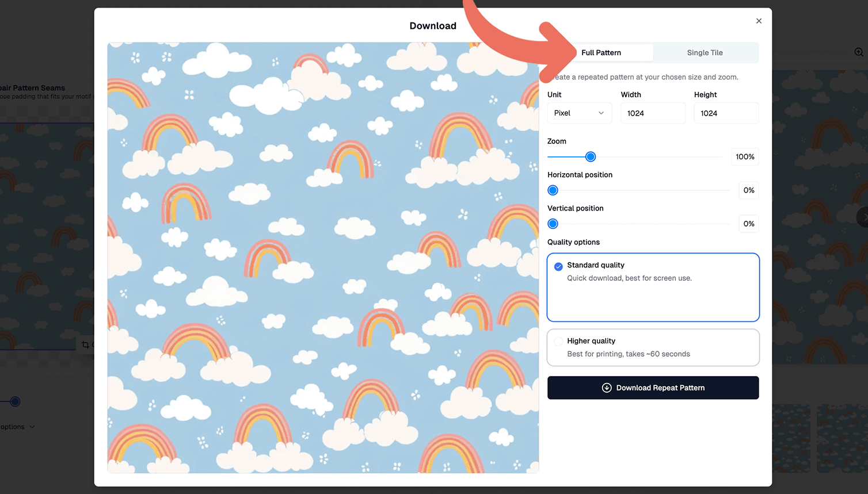The height and width of the screenshot is (494, 868).
Task: Click the Zoom percentage box showing 100%
Action: (x=744, y=157)
